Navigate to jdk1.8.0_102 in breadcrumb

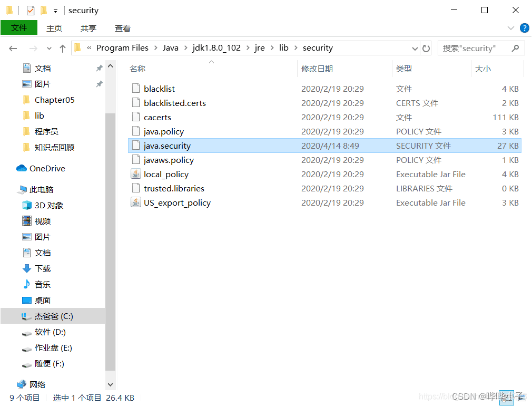point(216,48)
